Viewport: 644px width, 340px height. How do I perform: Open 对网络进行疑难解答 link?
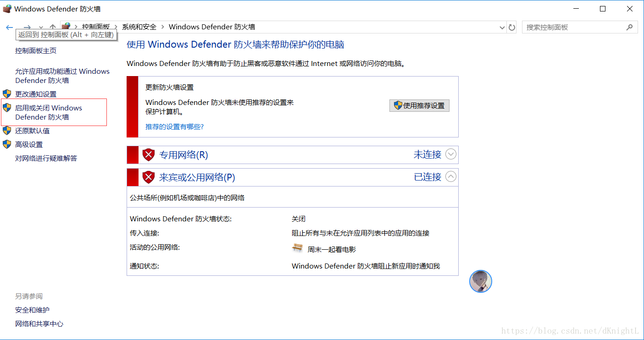pos(46,158)
